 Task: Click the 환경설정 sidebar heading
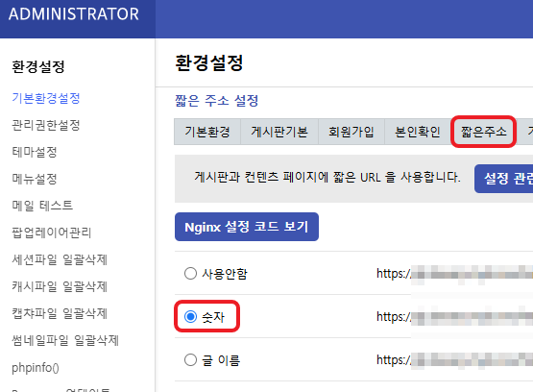(x=38, y=66)
